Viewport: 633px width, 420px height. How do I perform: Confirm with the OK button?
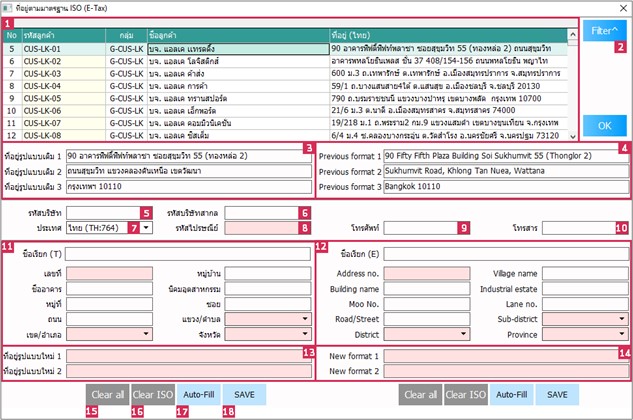[x=604, y=126]
